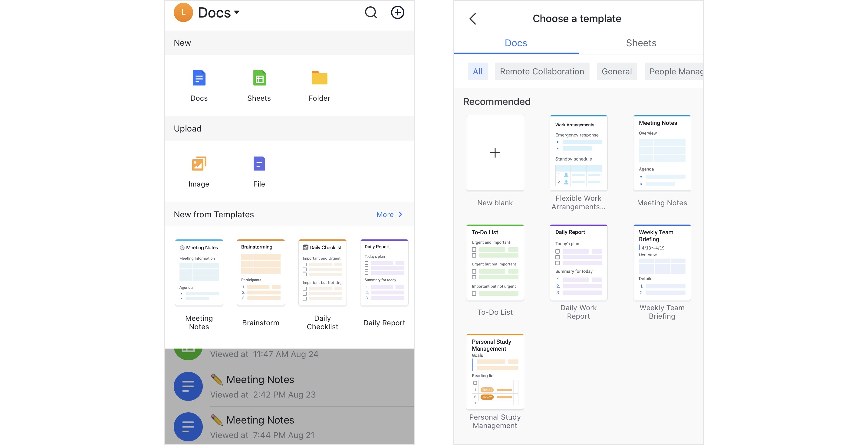Switch to the Sheets tab
The image size is (868, 445).
click(640, 43)
